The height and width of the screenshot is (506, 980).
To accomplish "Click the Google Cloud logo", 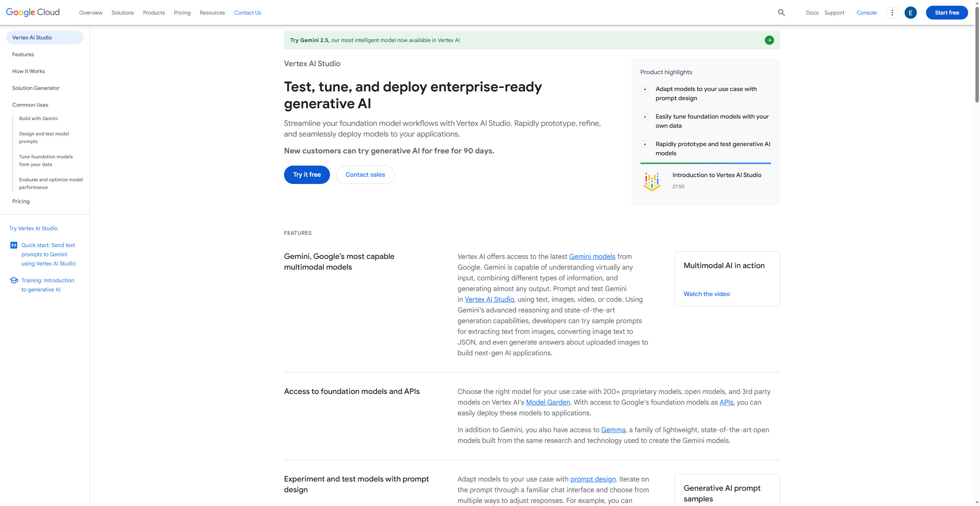I will [x=33, y=12].
